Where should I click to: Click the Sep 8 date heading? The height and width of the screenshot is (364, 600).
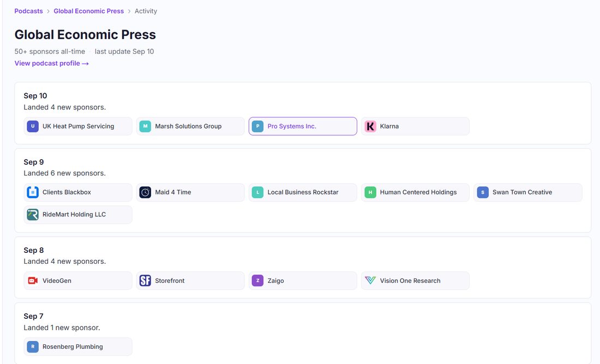tap(34, 251)
